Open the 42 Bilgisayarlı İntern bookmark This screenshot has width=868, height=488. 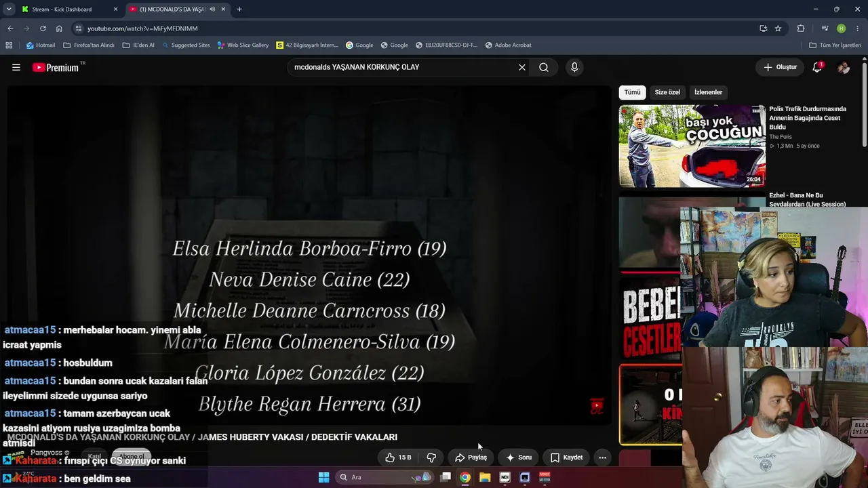pos(307,45)
